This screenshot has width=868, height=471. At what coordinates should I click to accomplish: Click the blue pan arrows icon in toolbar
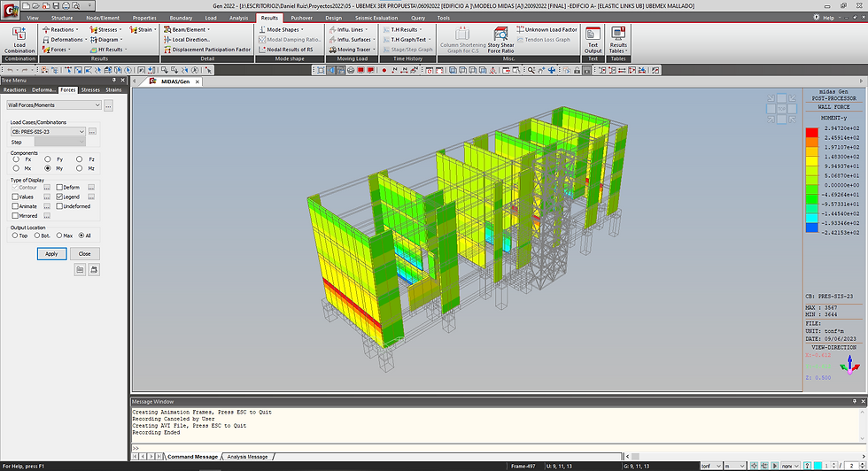coord(551,70)
